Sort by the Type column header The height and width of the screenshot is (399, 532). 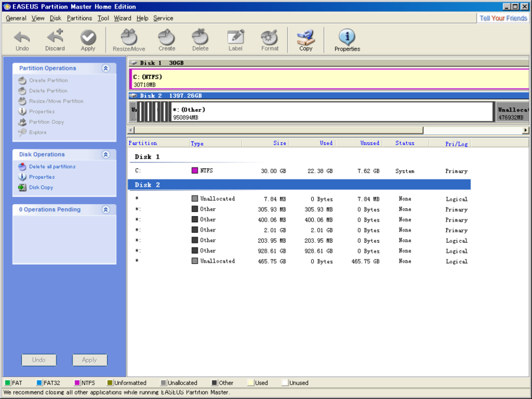[x=215, y=143]
